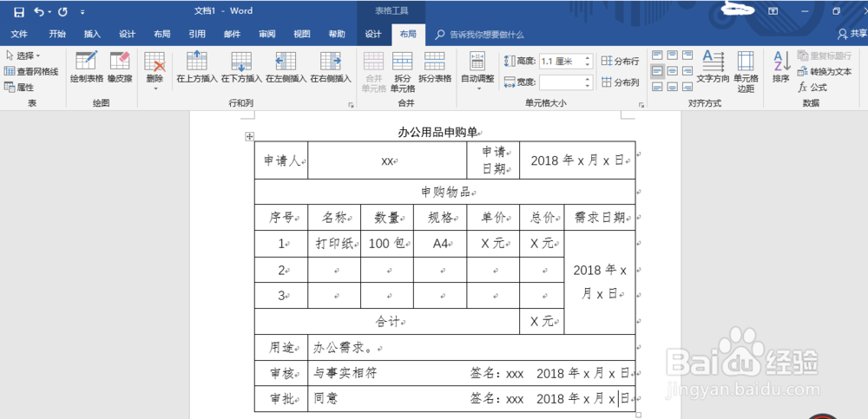Open the 帮助 help tab
868x419 pixels.
tap(337, 35)
